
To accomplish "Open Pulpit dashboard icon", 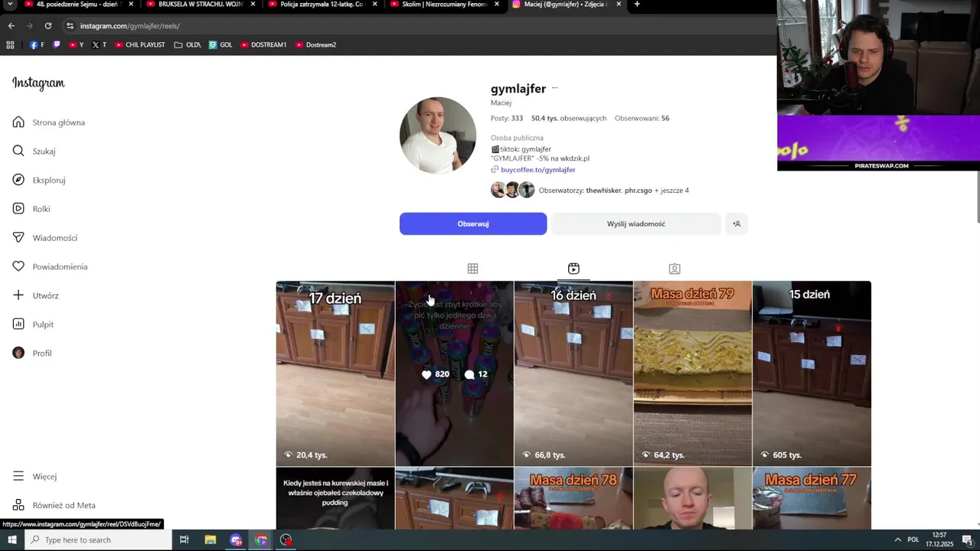I will click(18, 324).
